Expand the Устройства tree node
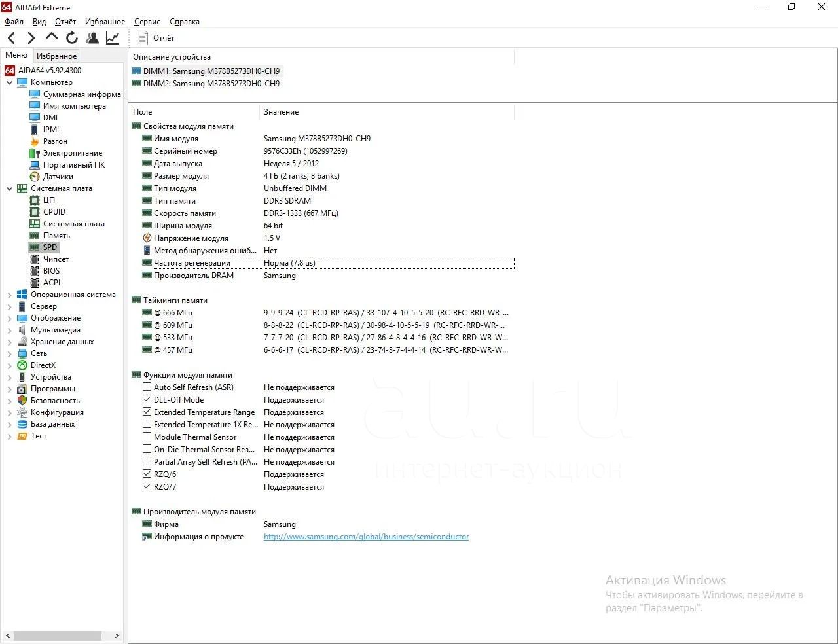 click(10, 378)
